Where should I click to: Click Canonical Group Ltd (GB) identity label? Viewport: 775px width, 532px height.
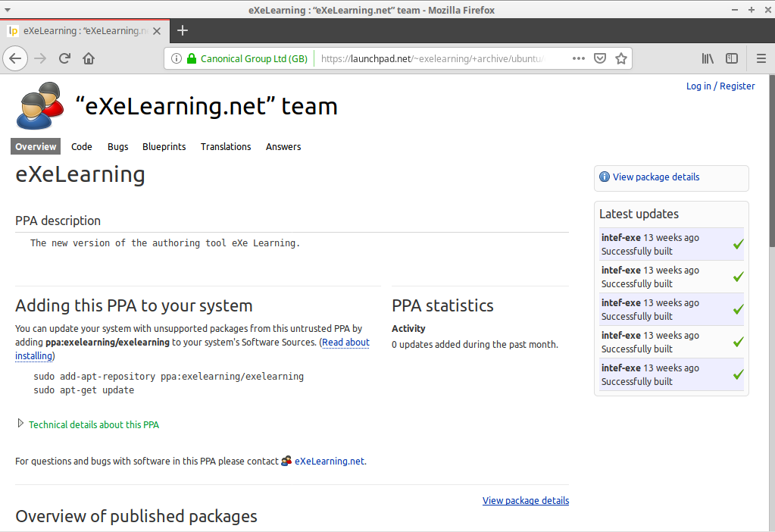coord(254,59)
